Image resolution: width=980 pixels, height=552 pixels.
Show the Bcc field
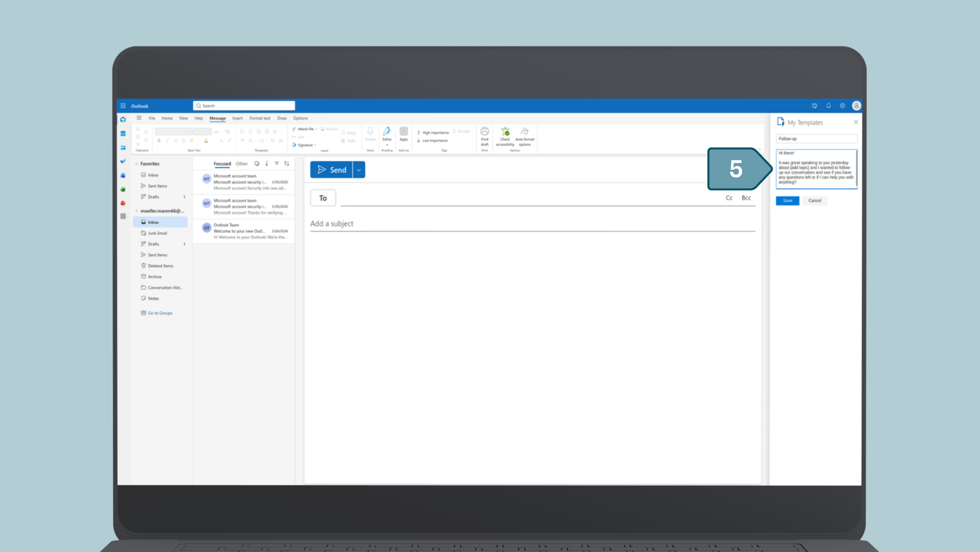click(746, 198)
